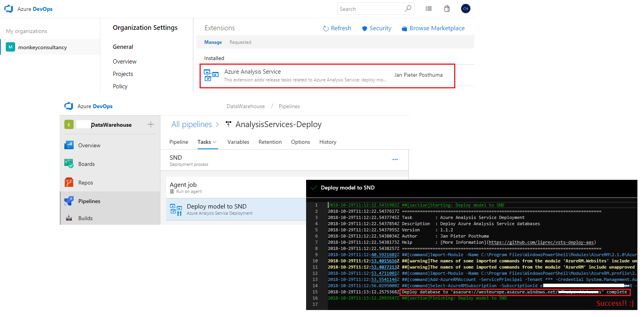Click log line 16 Finishing section text
Screen dimensions: 644x317
(x=454, y=298)
